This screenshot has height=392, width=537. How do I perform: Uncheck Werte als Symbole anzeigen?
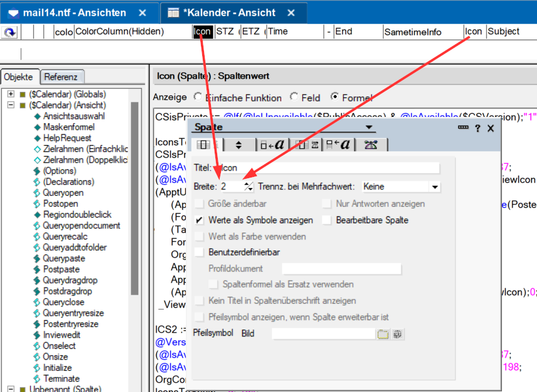[x=200, y=220]
